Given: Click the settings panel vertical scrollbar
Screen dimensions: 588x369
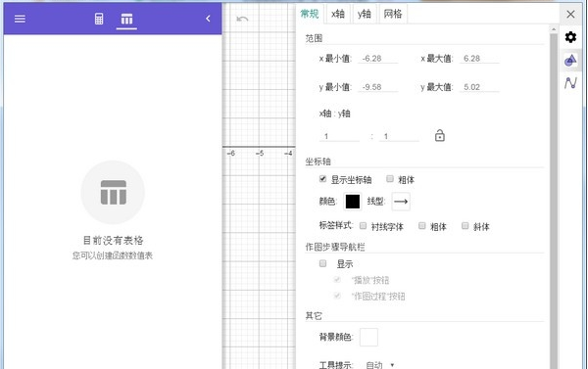Looking at the screenshot, I should pyautogui.click(x=554, y=201).
